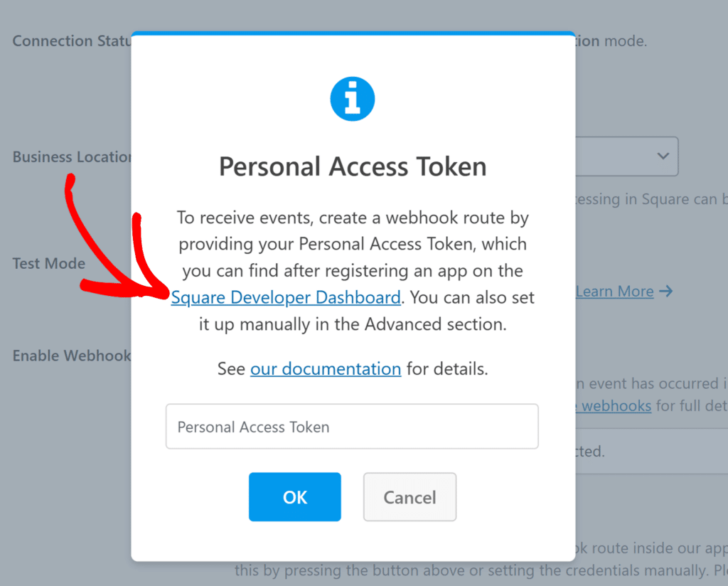Click the blue info icon in the dialog

(353, 99)
